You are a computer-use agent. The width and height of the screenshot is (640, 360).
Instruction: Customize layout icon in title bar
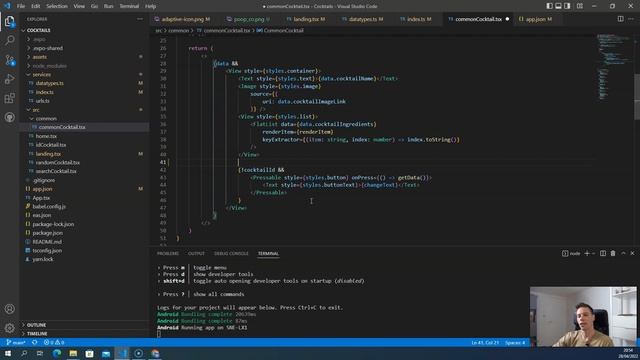tap(580, 6)
